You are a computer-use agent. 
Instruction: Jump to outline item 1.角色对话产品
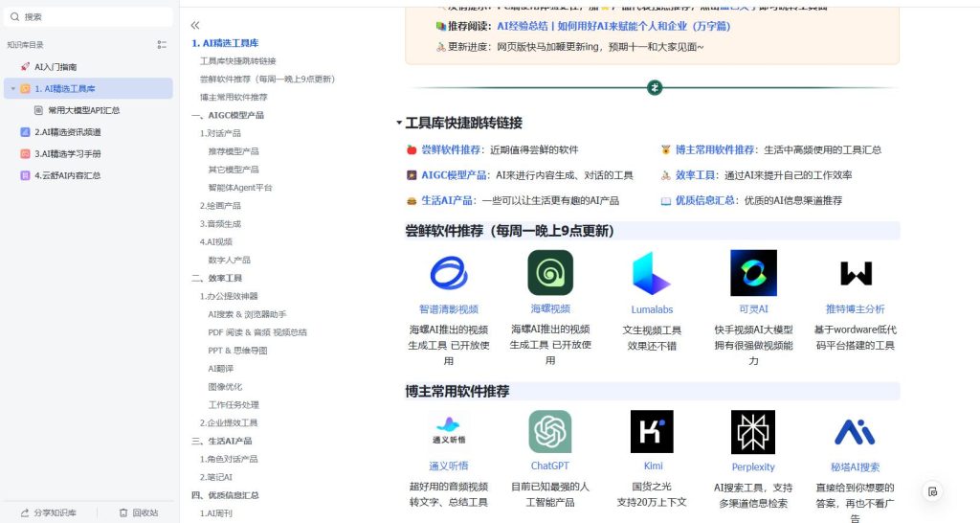point(229,459)
